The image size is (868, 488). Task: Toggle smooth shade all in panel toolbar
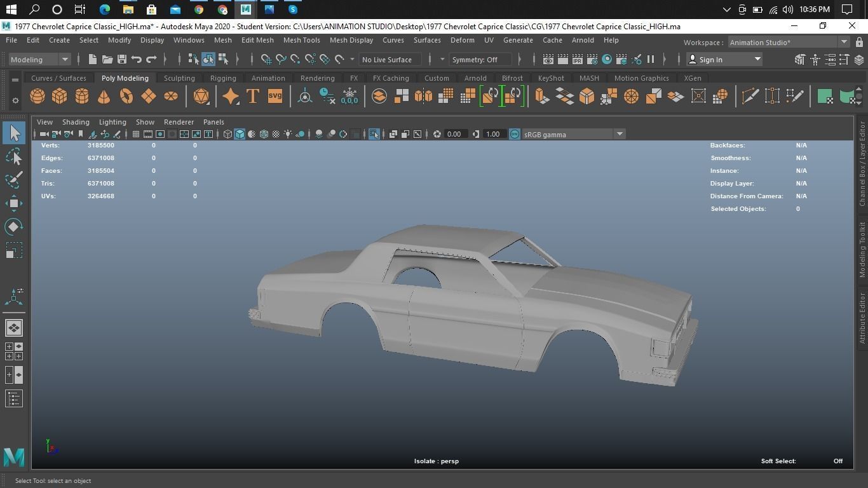click(240, 134)
